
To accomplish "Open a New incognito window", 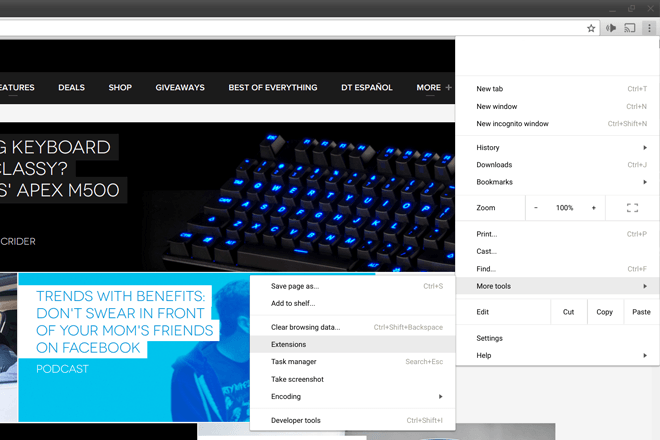I will (x=557, y=124).
